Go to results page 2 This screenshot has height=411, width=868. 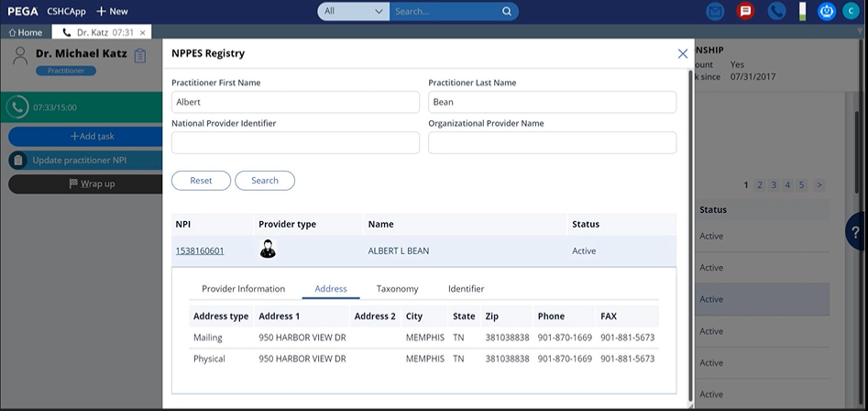pyautogui.click(x=760, y=185)
